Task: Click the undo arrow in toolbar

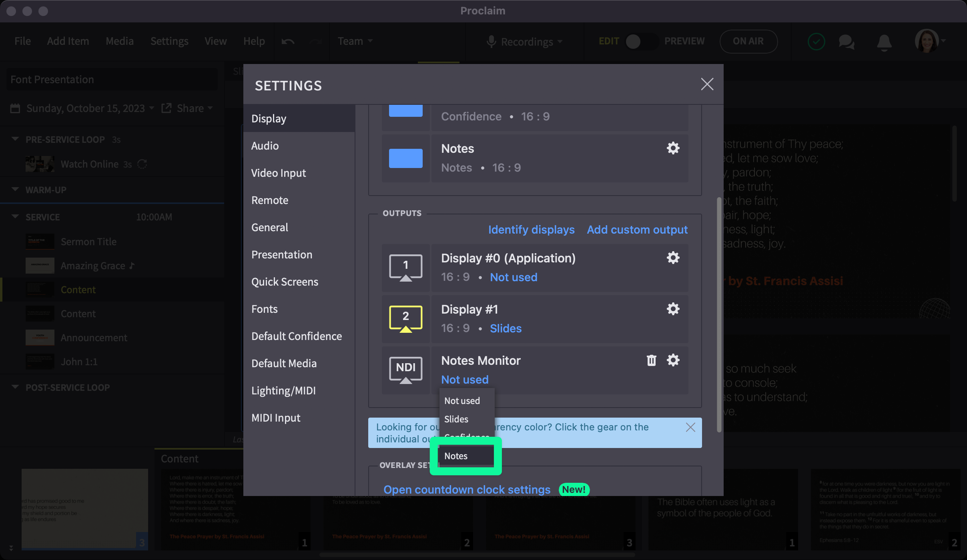Action: point(288,41)
